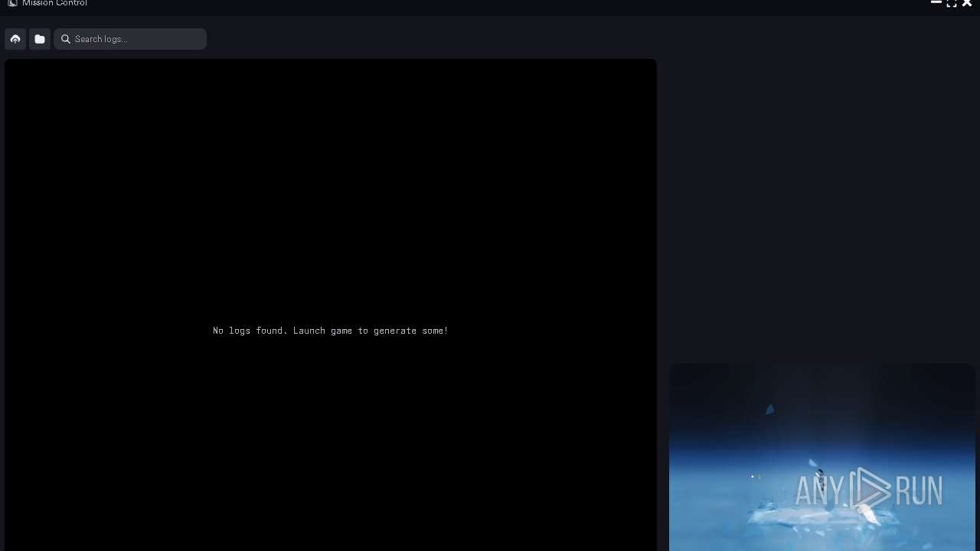
Task: Close the Mission Control window
Action: click(967, 3)
